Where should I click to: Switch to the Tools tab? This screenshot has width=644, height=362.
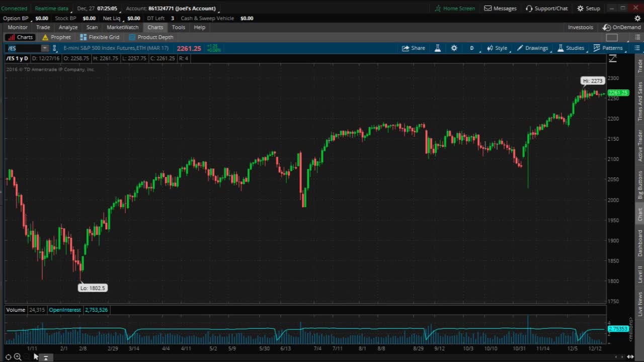coord(179,28)
